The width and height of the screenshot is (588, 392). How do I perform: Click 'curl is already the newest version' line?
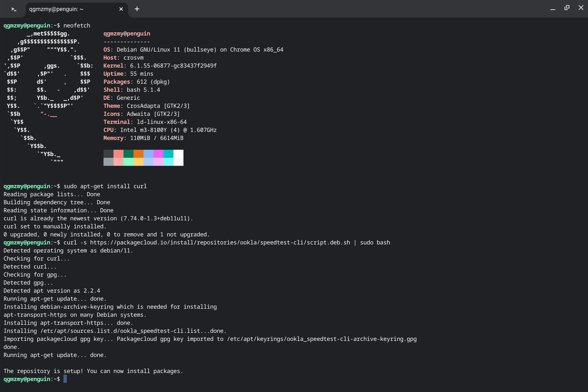pos(98,218)
